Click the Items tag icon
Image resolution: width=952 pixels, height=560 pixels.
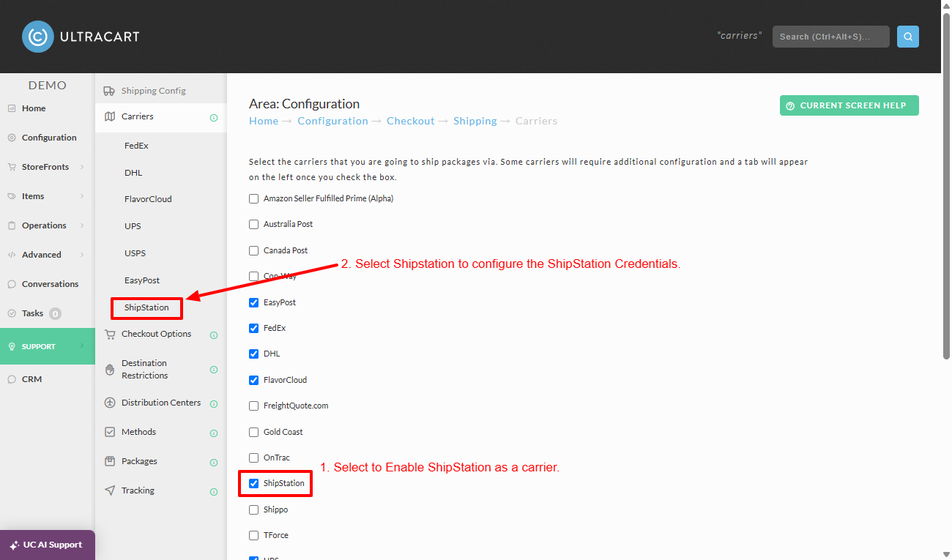[x=12, y=196]
